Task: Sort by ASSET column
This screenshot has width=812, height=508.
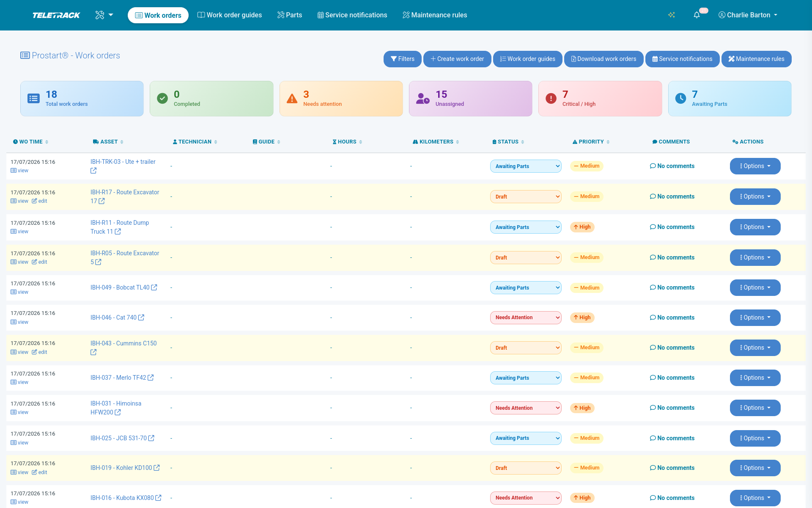Action: point(108,142)
